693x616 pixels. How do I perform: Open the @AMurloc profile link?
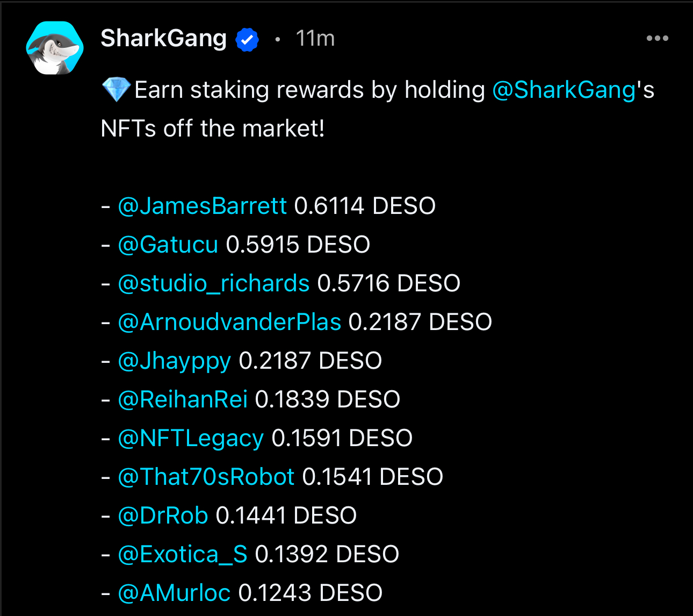click(174, 593)
